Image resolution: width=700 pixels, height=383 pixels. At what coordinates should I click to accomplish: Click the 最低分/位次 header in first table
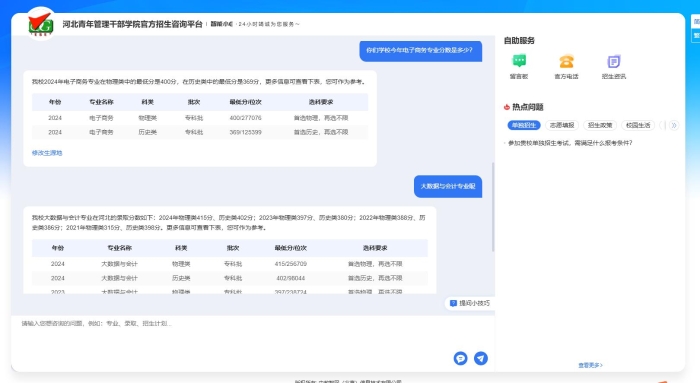(x=246, y=102)
